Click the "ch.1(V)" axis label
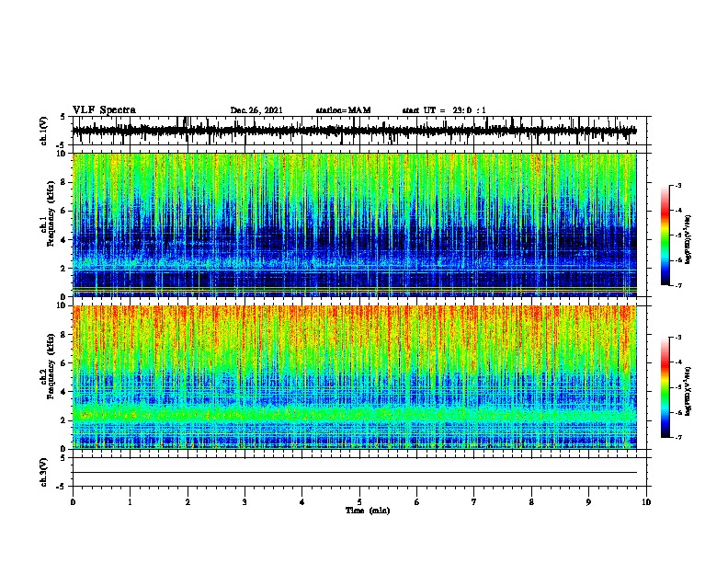Image resolution: width=728 pixels, height=563 pixels. pyautogui.click(x=44, y=131)
